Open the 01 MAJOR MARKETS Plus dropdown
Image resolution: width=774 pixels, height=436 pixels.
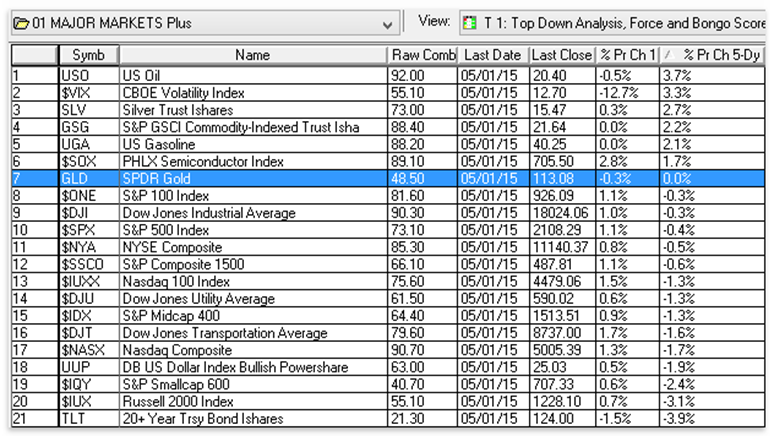[387, 24]
